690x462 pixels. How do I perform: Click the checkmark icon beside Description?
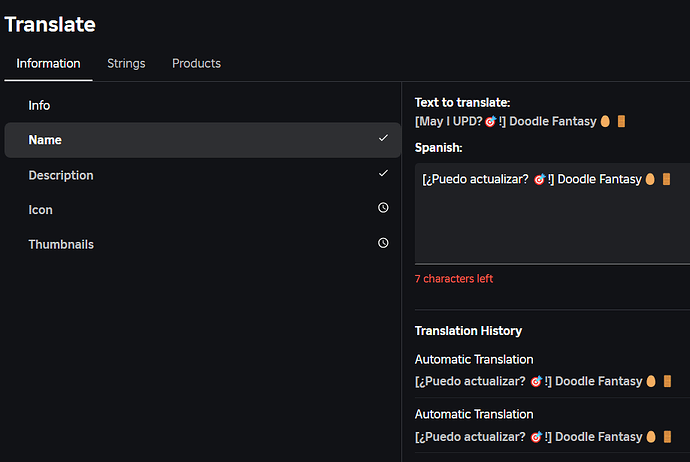tap(383, 174)
